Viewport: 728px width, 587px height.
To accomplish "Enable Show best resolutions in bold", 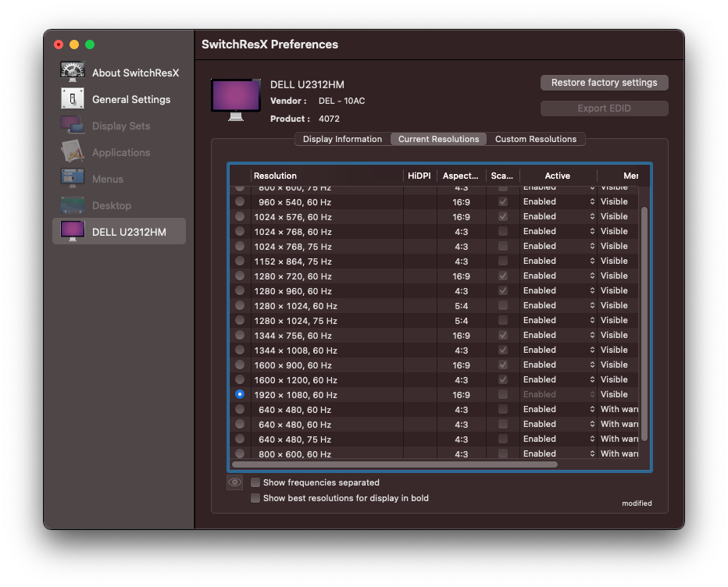I will [x=255, y=498].
